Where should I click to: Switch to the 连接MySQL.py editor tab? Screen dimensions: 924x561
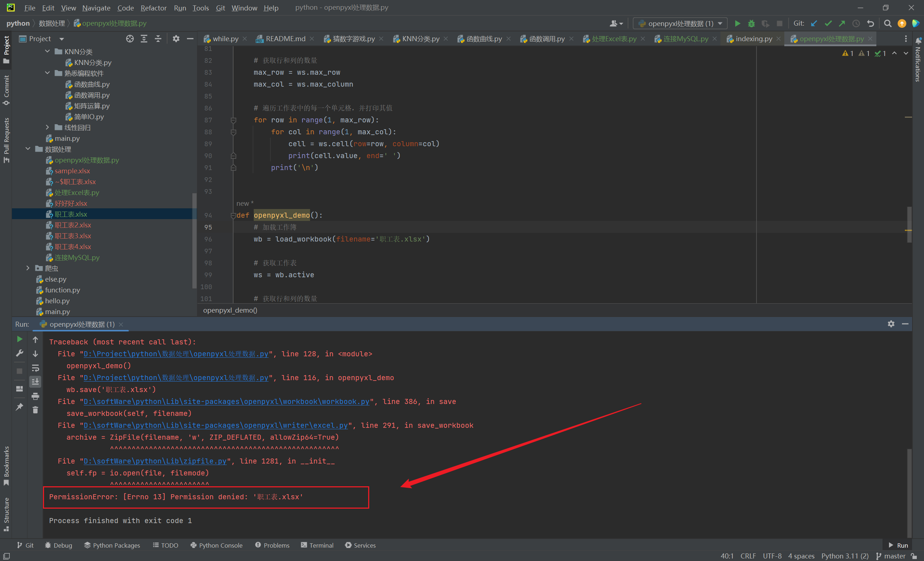click(685, 39)
